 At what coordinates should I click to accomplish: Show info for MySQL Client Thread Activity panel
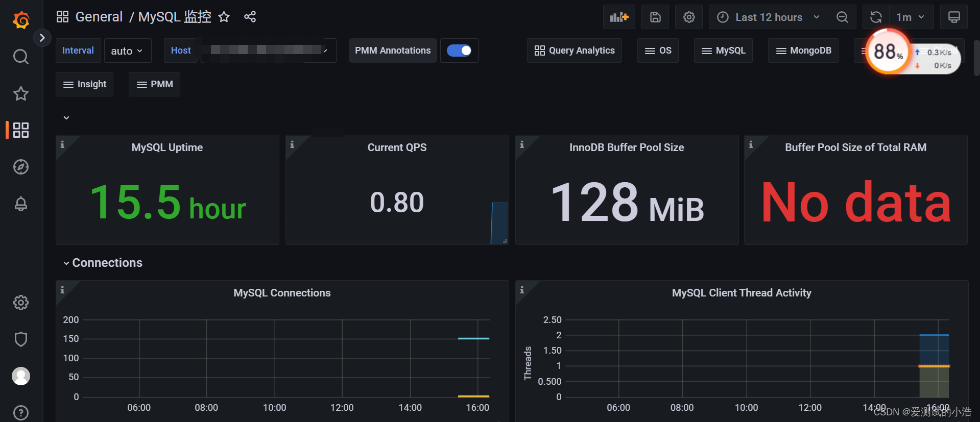click(522, 290)
